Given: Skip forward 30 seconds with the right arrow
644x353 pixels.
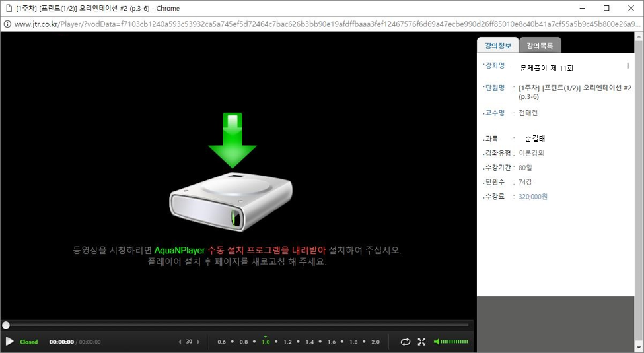Looking at the screenshot, I should coord(198,342).
